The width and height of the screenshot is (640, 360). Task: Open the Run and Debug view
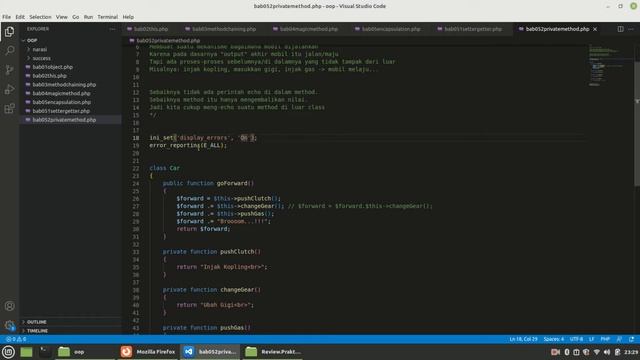pos(9,89)
